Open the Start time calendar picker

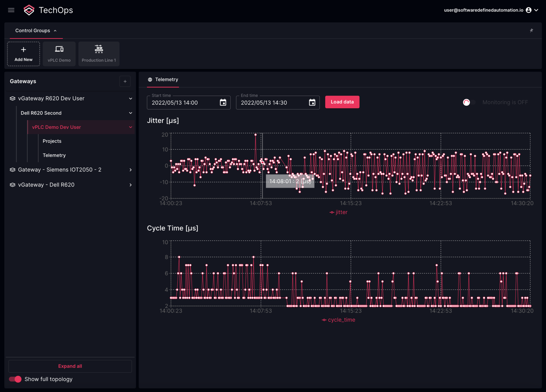(x=223, y=102)
